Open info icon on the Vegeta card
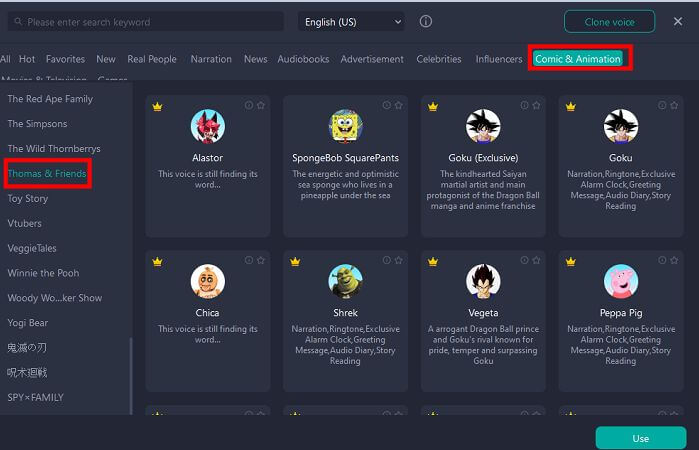Viewport: 699px width, 450px height. point(524,260)
